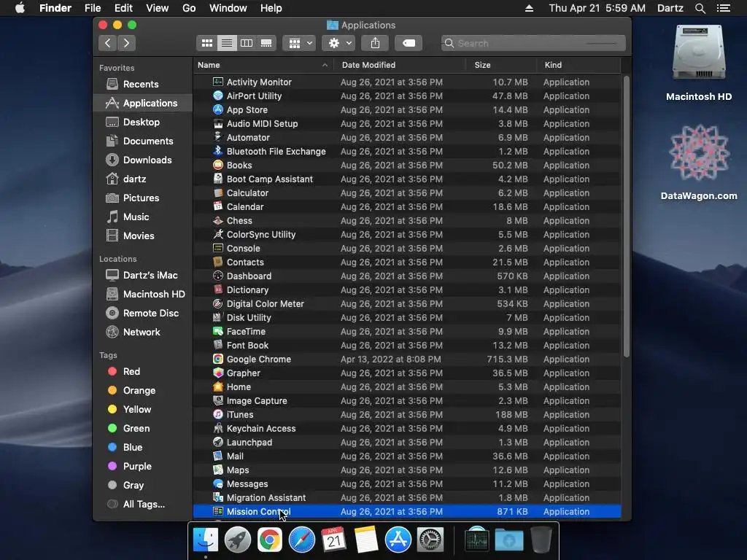Select the iTunes app icon

pyautogui.click(x=217, y=414)
